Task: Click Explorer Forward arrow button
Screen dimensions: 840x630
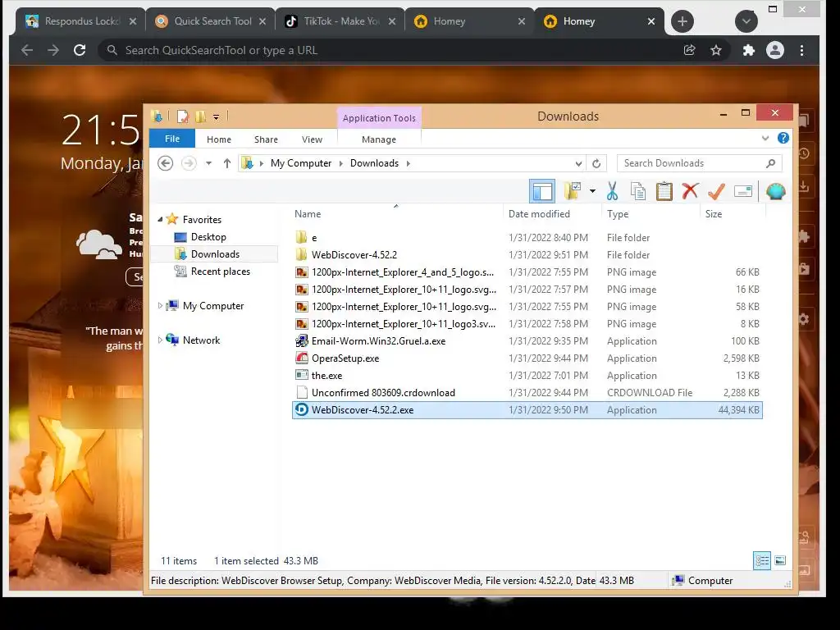Action: (189, 163)
